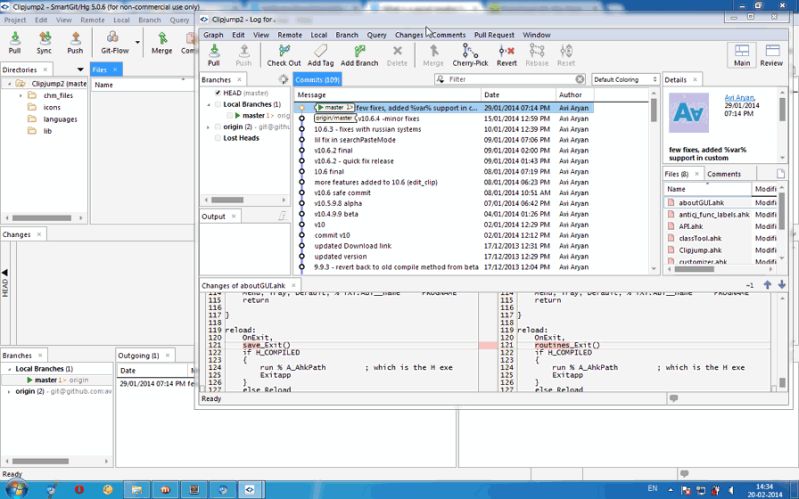Open the Graph menu
The height and width of the screenshot is (499, 799).
point(214,35)
